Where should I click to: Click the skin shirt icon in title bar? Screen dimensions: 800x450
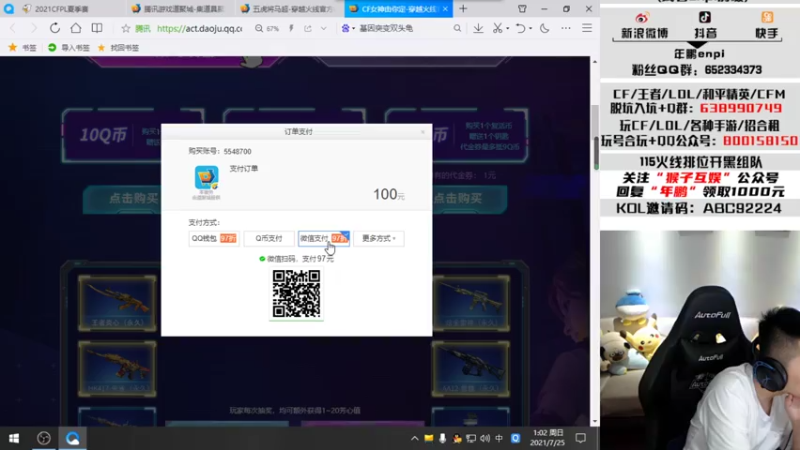[x=522, y=9]
